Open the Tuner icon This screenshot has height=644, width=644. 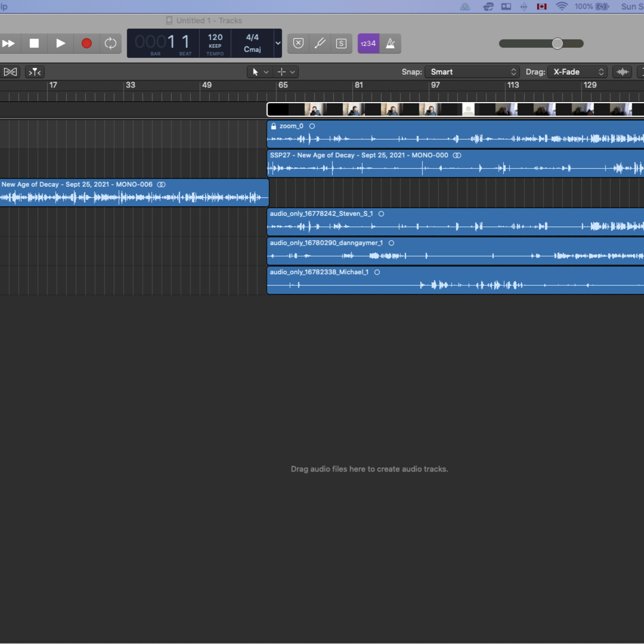point(320,43)
